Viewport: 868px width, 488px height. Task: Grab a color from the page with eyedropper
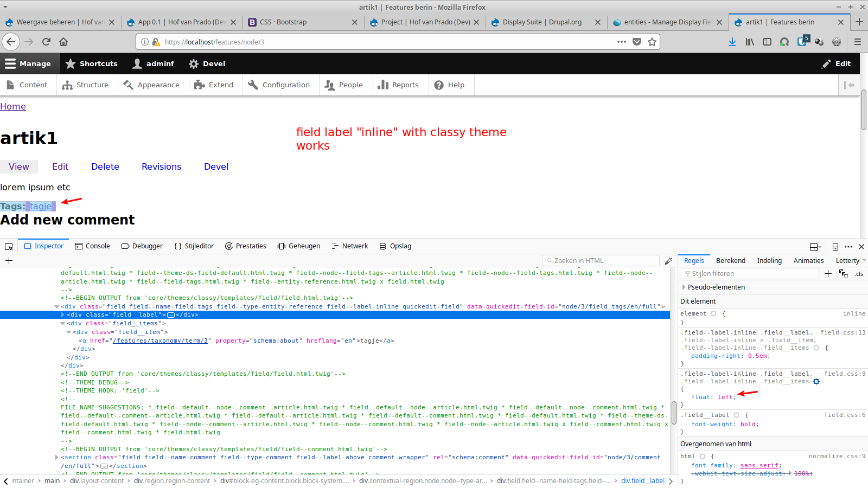[x=668, y=261]
